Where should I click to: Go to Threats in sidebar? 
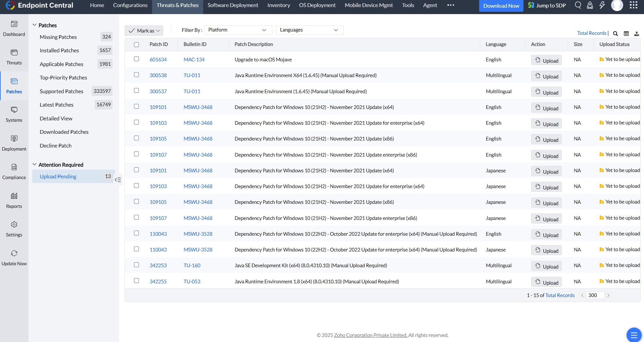[14, 57]
